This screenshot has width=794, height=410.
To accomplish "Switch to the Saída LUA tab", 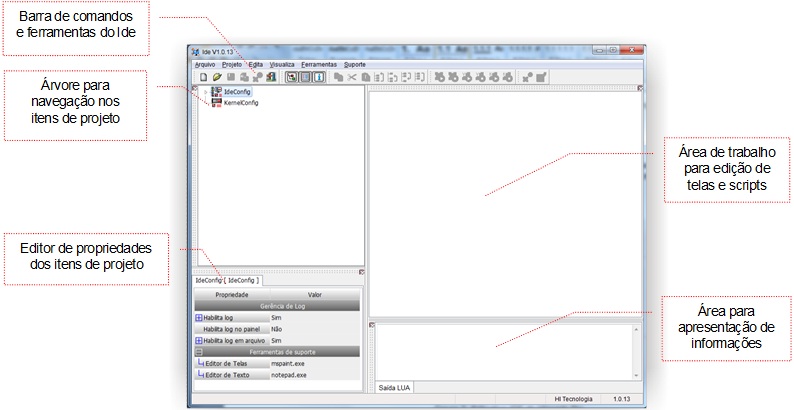I will coord(394,388).
